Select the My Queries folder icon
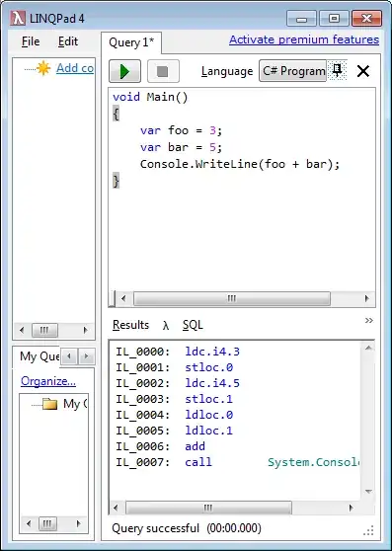Image resolution: width=392 pixels, height=551 pixels. (50, 404)
